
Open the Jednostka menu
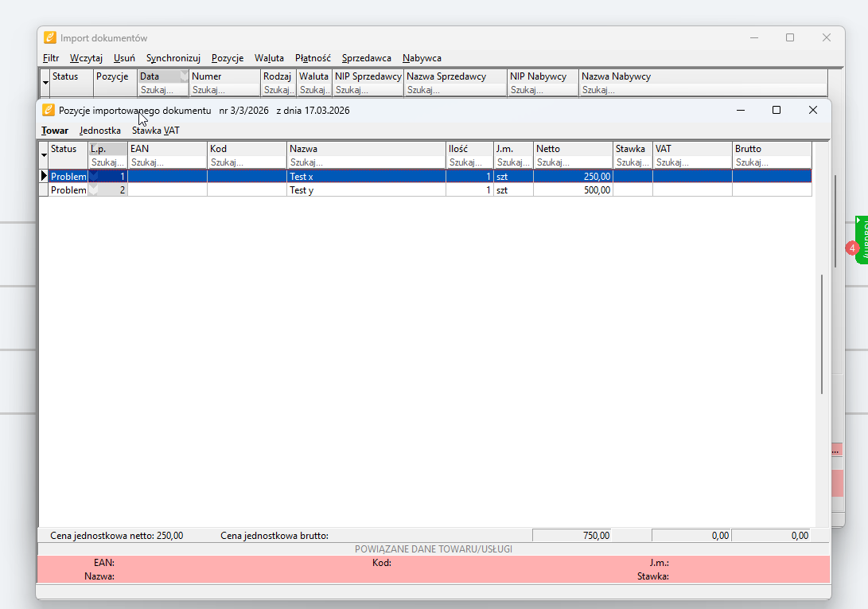click(100, 131)
